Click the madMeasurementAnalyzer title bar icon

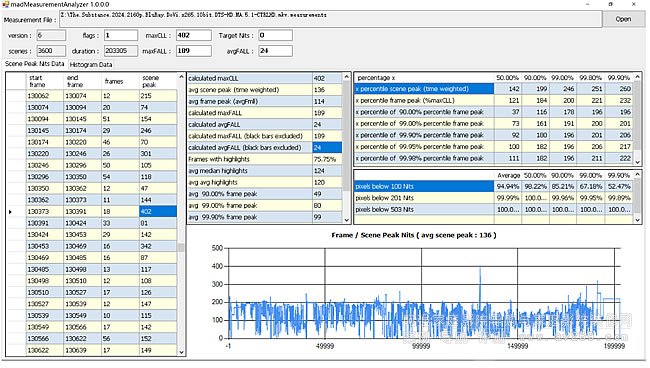tap(5, 4)
